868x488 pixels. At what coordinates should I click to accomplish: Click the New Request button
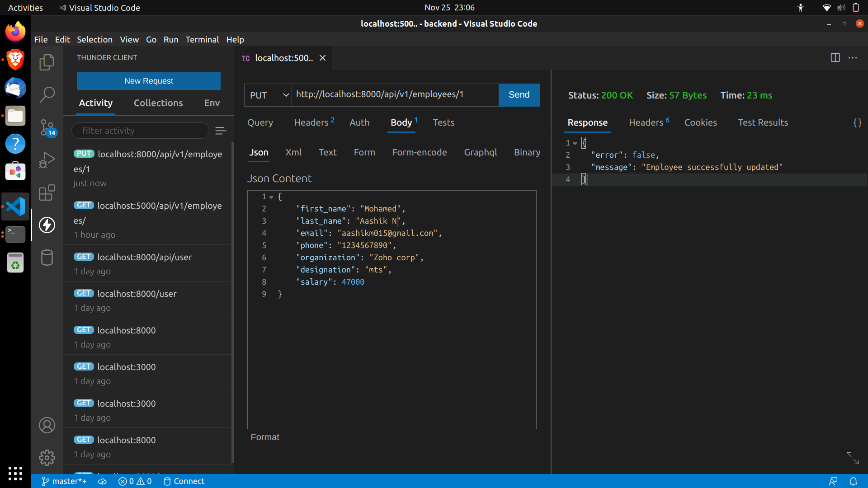point(148,81)
